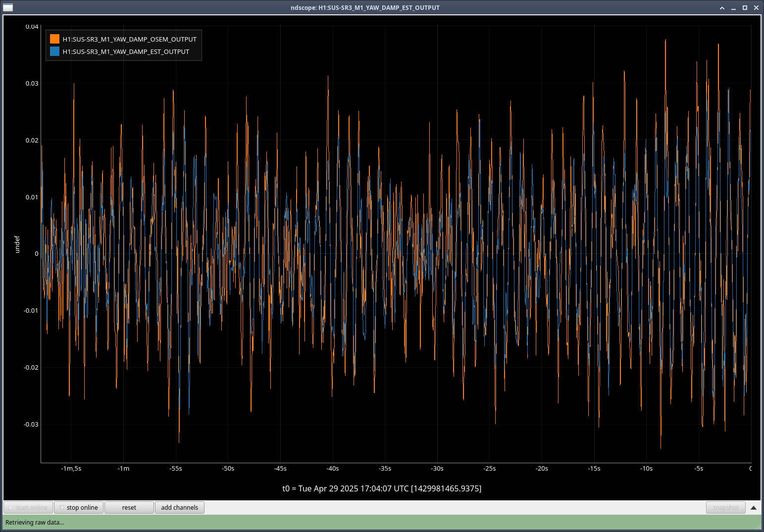Click the greyed-out start online button

click(28, 507)
